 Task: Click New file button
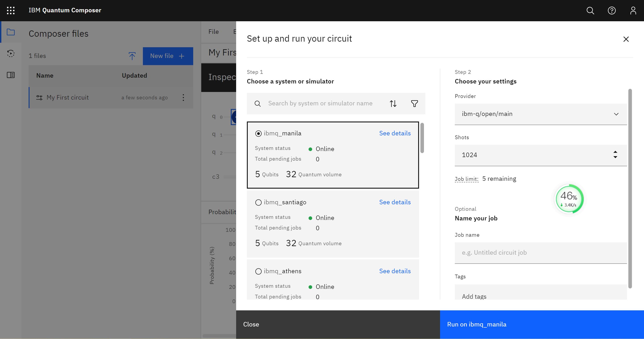click(x=168, y=56)
